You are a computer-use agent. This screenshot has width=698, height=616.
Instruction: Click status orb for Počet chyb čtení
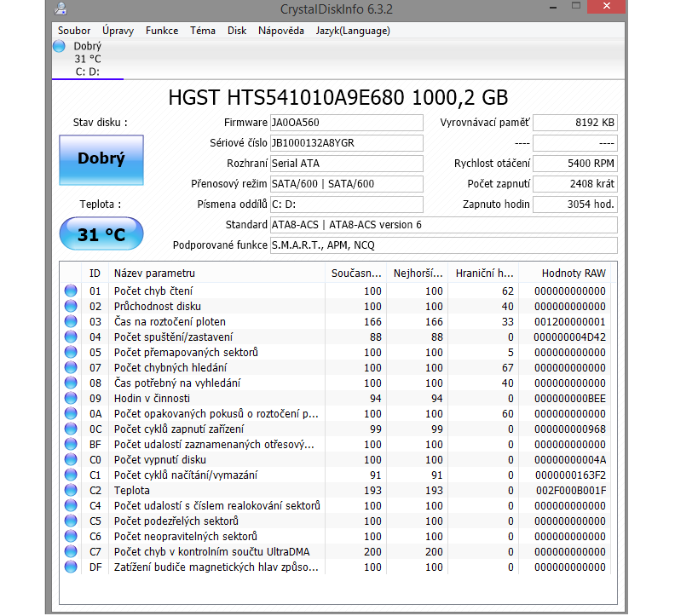[71, 291]
